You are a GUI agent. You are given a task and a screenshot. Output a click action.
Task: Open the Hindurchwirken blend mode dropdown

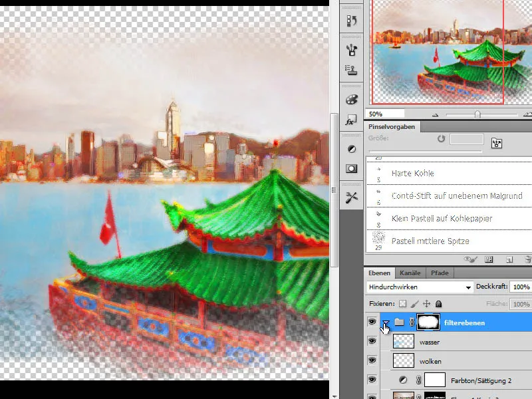pyautogui.click(x=420, y=287)
